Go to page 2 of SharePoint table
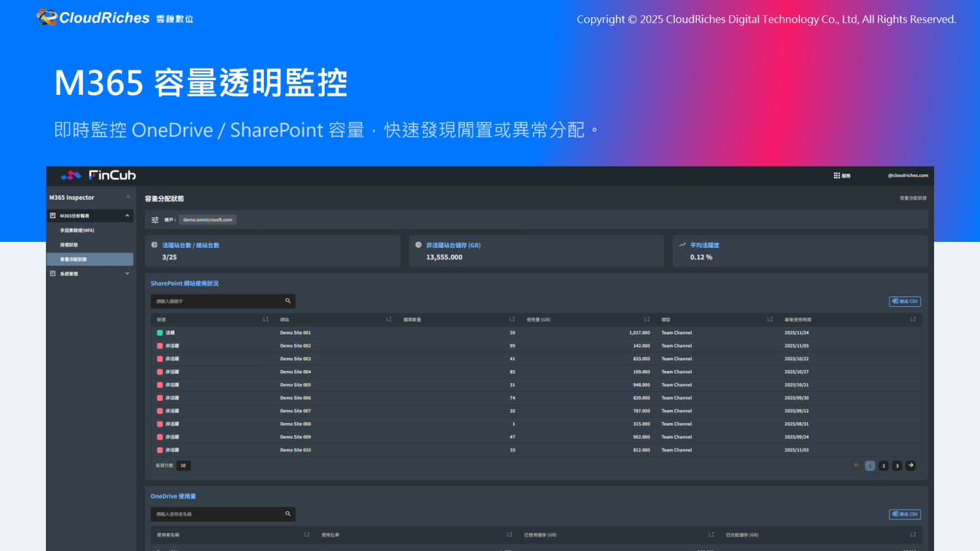 (x=883, y=466)
